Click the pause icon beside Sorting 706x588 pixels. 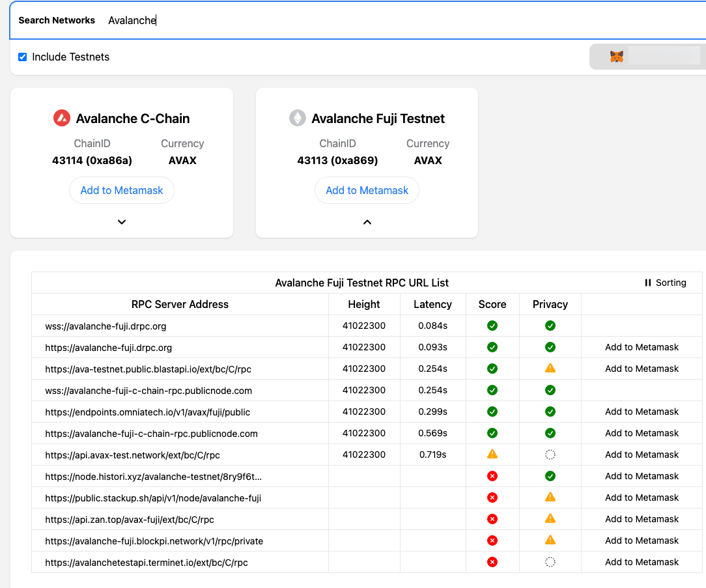[x=648, y=283]
